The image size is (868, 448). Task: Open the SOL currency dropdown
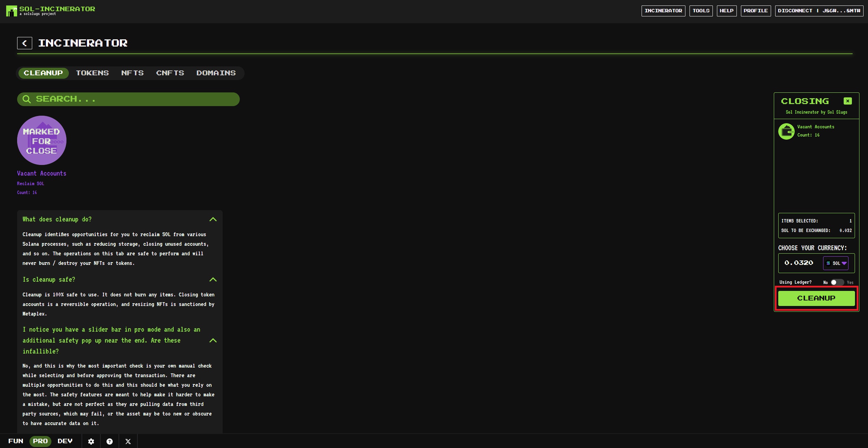click(x=836, y=263)
